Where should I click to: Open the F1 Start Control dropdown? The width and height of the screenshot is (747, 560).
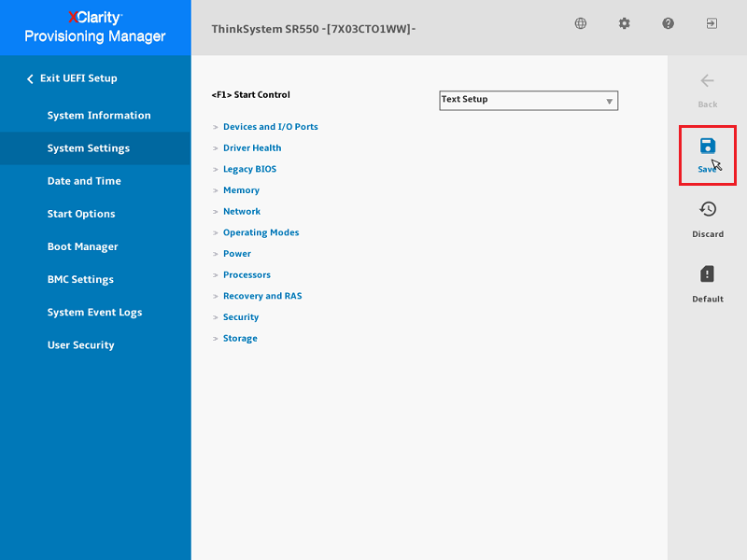(529, 101)
